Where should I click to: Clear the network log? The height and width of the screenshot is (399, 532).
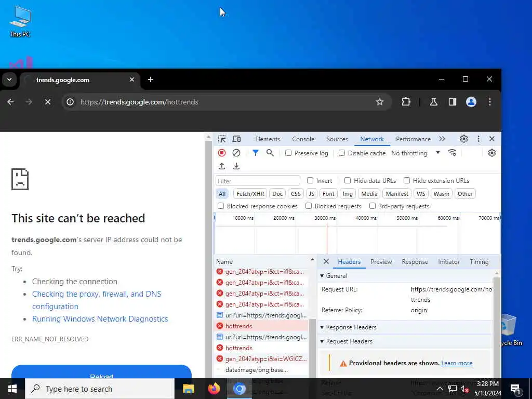click(236, 153)
